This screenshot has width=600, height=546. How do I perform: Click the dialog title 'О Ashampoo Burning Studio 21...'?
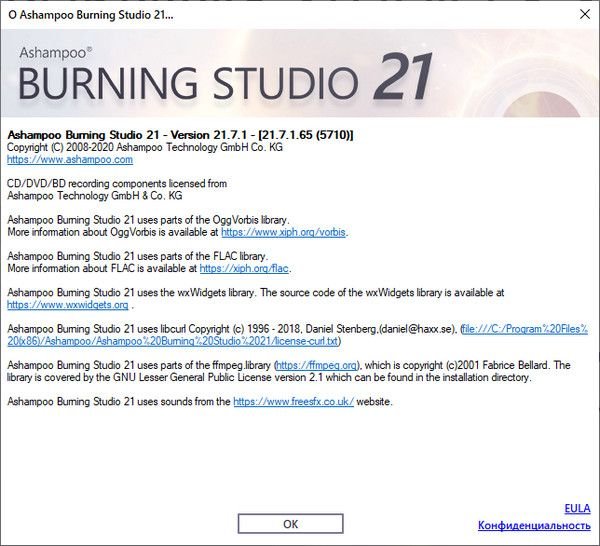(x=91, y=15)
